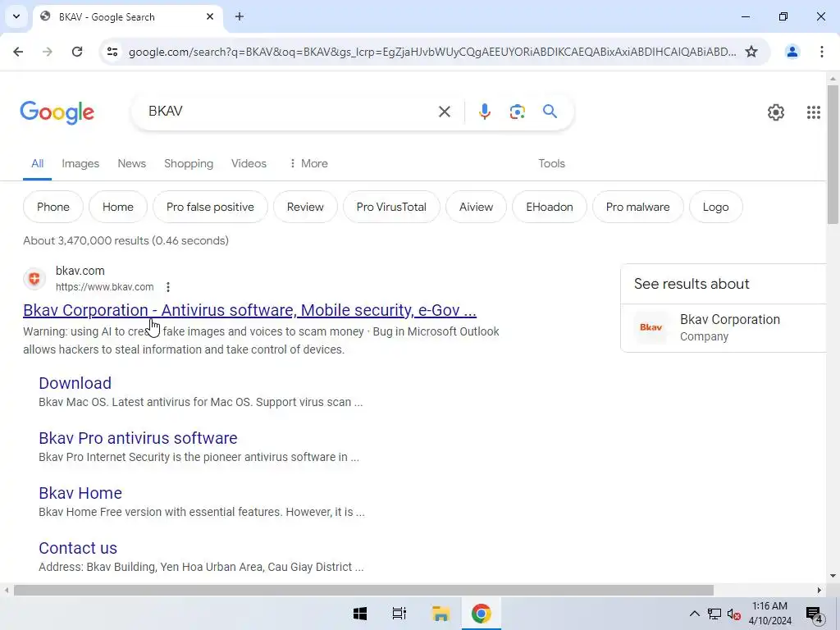Click the https://www.bkav.com URL text
Image resolution: width=840 pixels, height=630 pixels.
point(104,287)
